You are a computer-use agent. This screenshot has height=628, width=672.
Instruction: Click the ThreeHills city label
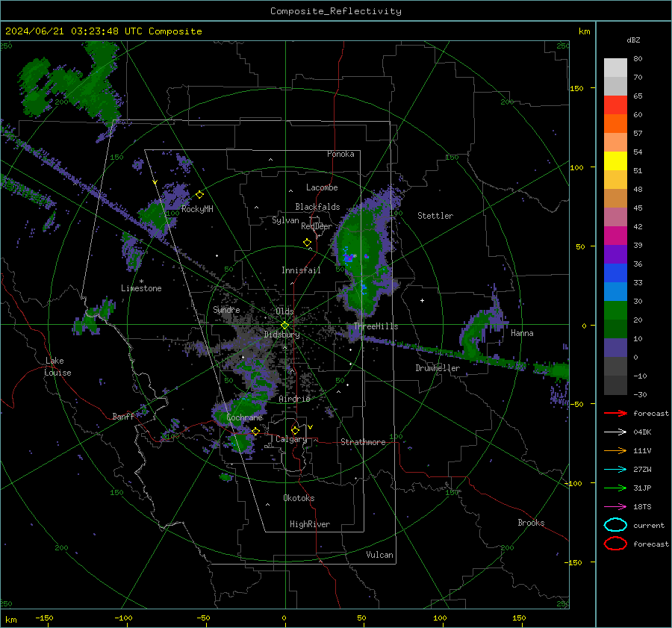pyautogui.click(x=376, y=326)
